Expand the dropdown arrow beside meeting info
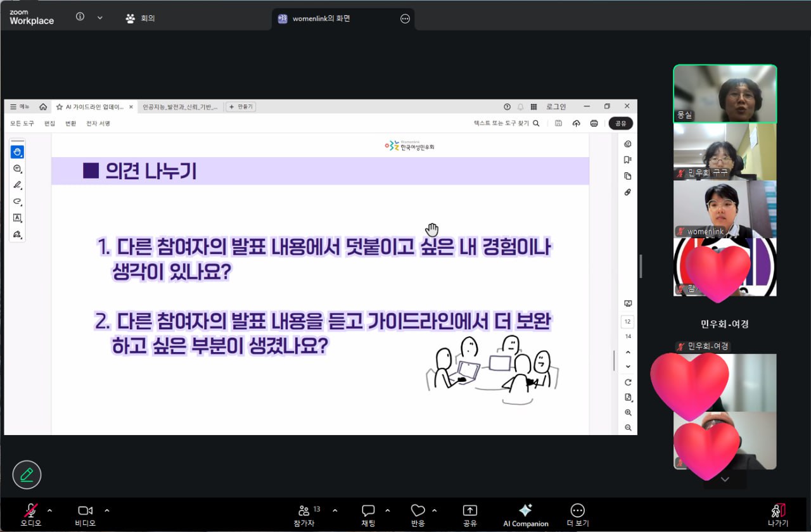This screenshot has width=811, height=532. pos(99,17)
